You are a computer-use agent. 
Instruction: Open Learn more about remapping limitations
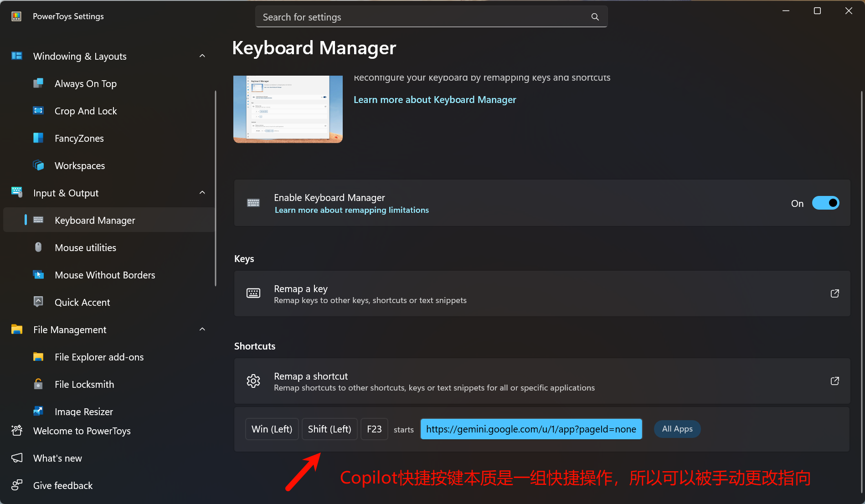351,210
